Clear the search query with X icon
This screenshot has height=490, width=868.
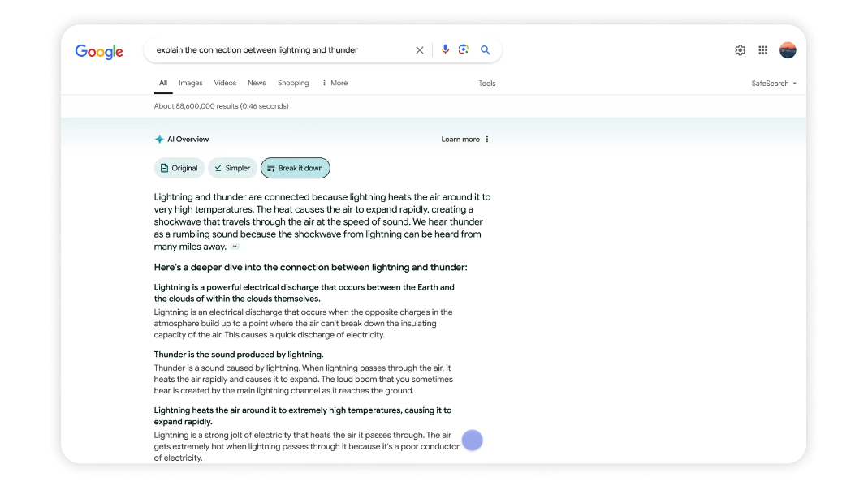tap(420, 50)
